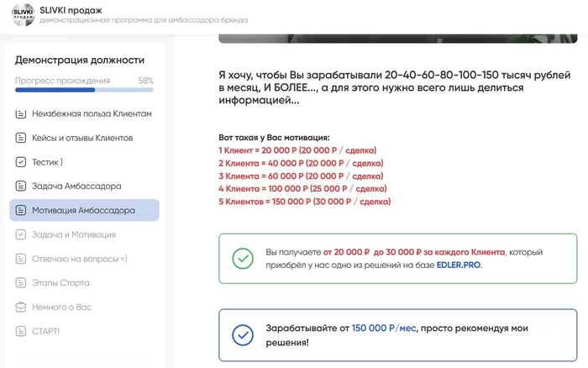Image resolution: width=588 pixels, height=368 pixels.
Task: Click the Мотивация Амбассадора lesson icon
Action: tap(21, 210)
